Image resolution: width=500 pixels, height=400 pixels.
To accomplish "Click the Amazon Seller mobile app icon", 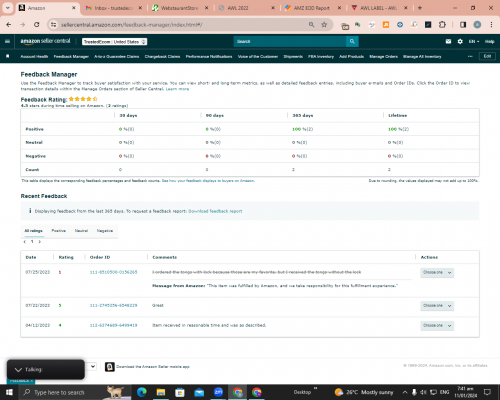I will [x=110, y=367].
